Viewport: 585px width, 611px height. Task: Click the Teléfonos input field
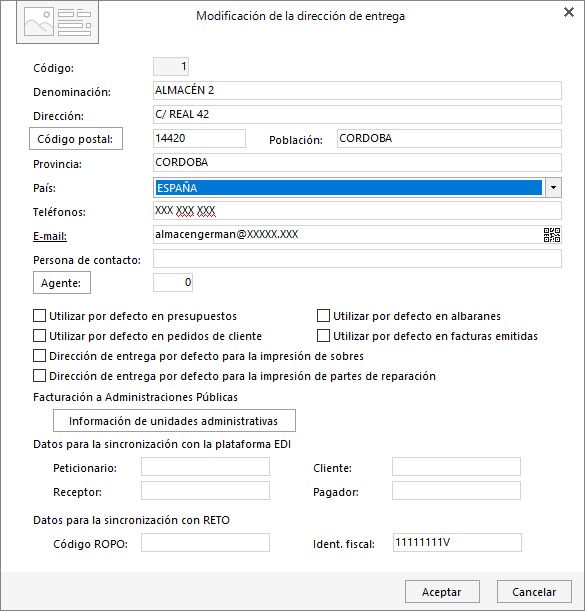[x=357, y=210]
